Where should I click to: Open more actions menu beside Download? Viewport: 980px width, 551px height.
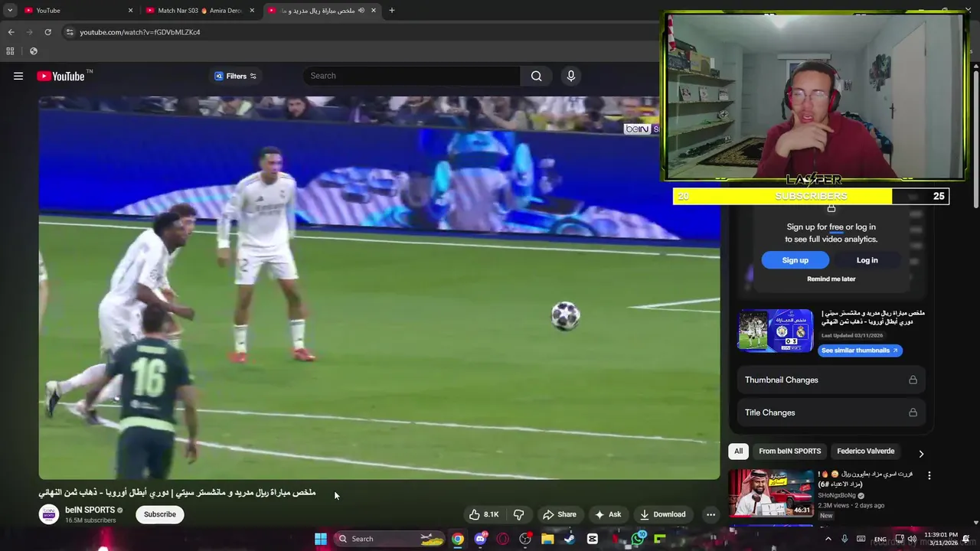(710, 514)
